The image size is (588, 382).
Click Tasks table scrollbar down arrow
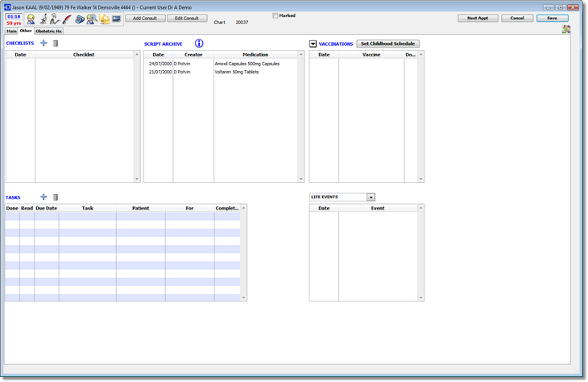[x=244, y=297]
